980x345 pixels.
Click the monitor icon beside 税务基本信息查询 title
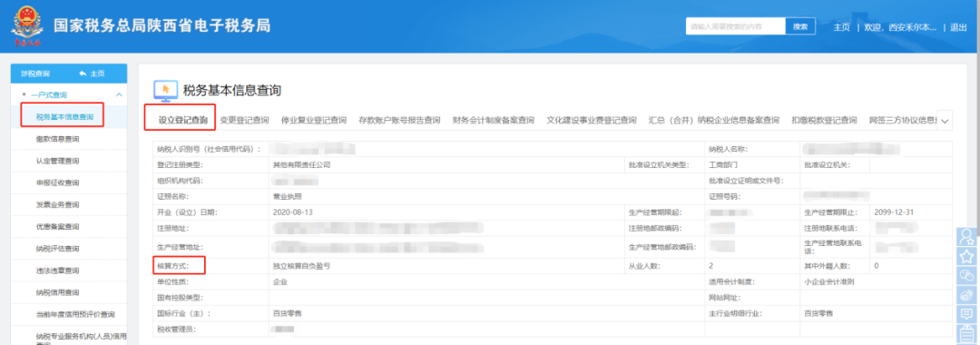[166, 92]
